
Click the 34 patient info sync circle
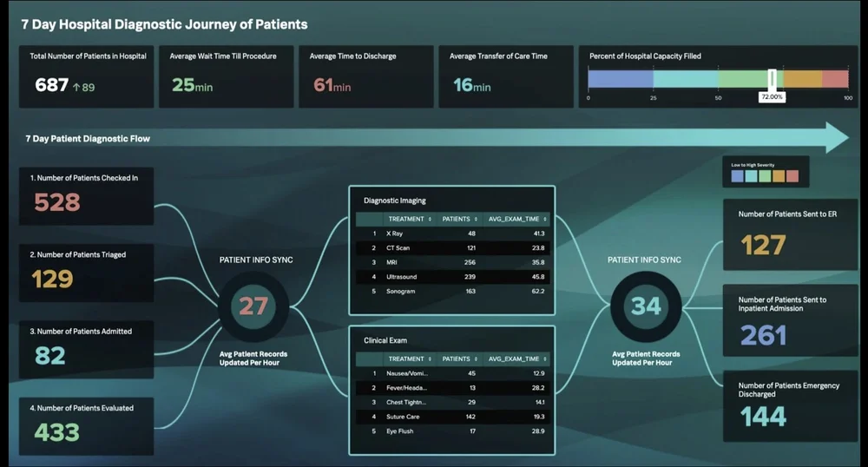[646, 306]
